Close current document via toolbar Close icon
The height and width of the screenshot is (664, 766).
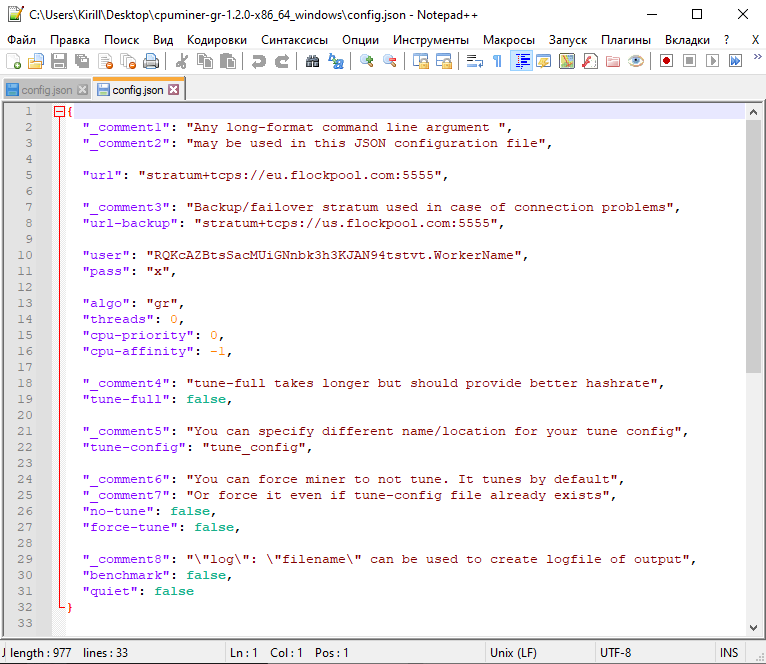[x=106, y=62]
